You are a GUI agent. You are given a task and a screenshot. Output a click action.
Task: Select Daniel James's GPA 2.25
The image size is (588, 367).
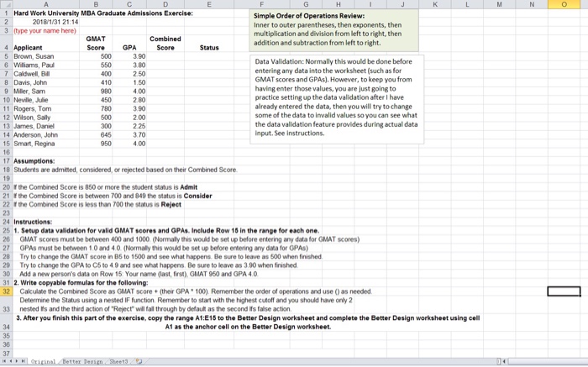[x=129, y=126]
